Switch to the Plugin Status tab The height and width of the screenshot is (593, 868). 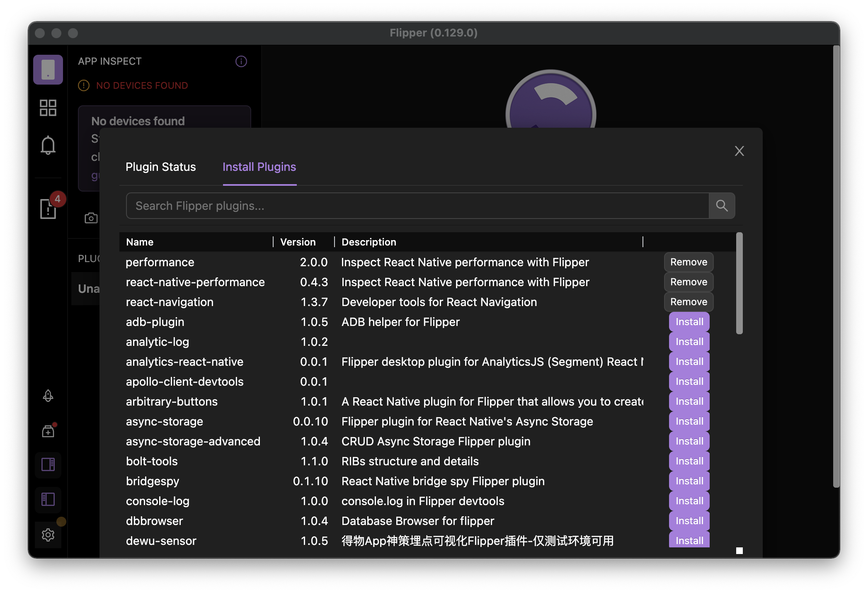click(x=160, y=167)
